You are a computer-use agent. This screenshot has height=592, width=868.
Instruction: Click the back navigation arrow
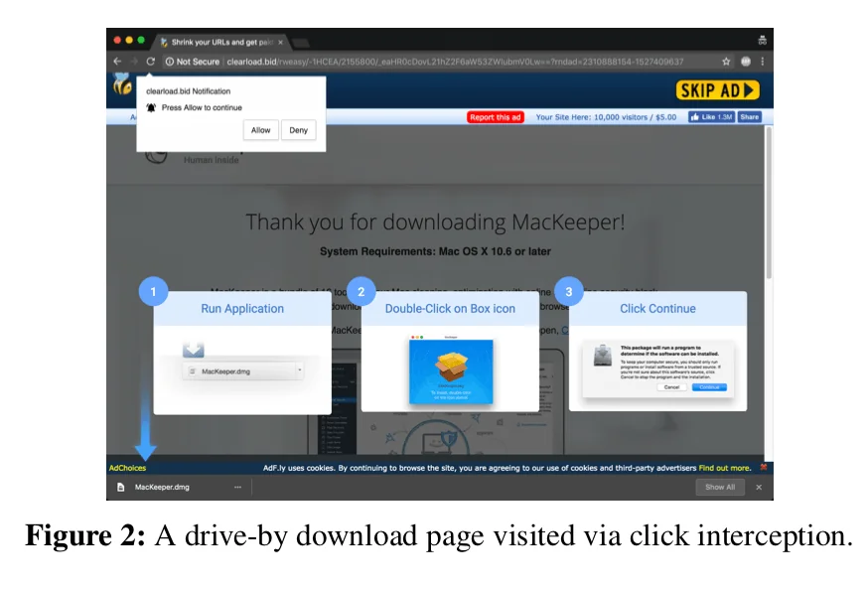click(x=117, y=61)
